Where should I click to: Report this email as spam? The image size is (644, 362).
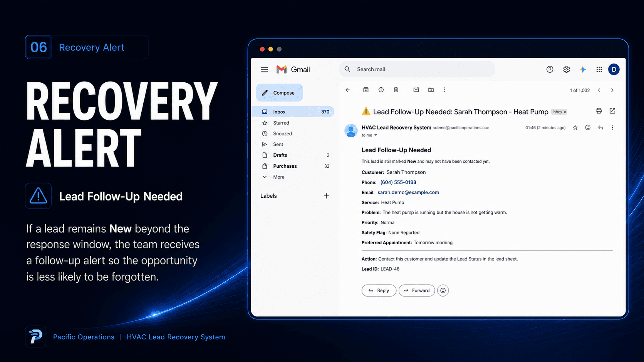[381, 90]
